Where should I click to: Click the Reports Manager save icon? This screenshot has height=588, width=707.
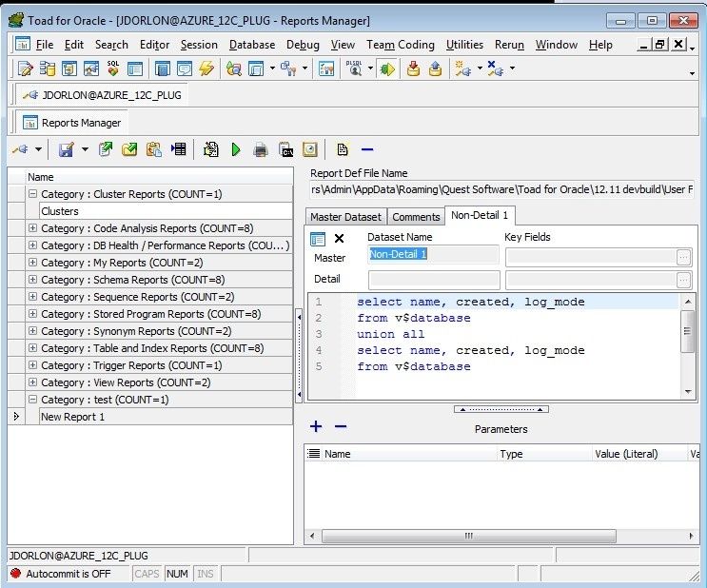pos(67,149)
